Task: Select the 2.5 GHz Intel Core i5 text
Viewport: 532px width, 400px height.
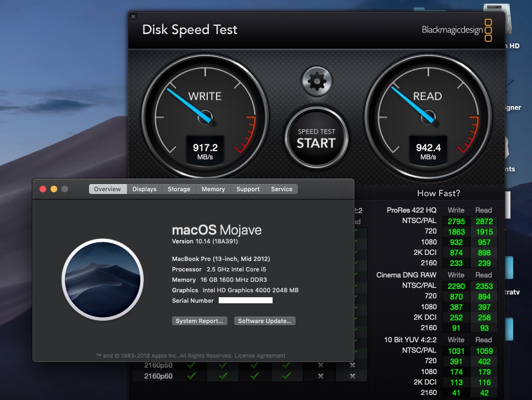Action: tap(236, 269)
